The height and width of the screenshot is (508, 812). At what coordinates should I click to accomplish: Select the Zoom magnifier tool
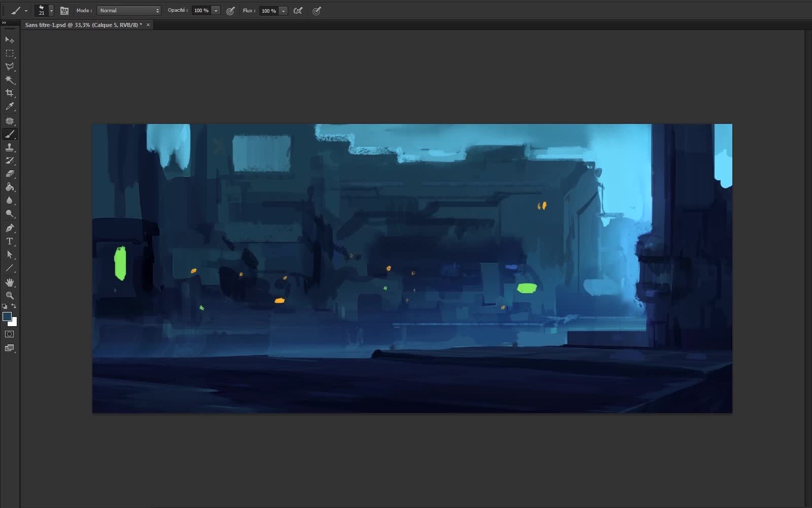tap(10, 295)
